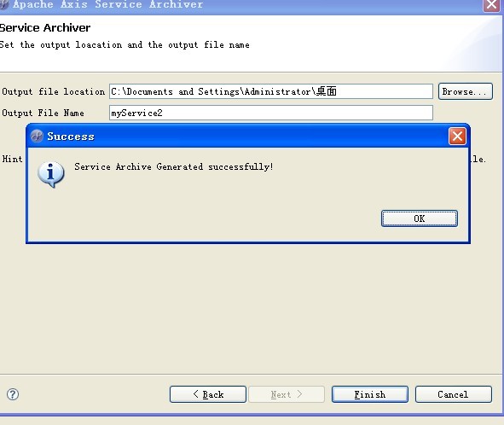Click the Hint label text
504x425 pixels.
(x=12, y=159)
